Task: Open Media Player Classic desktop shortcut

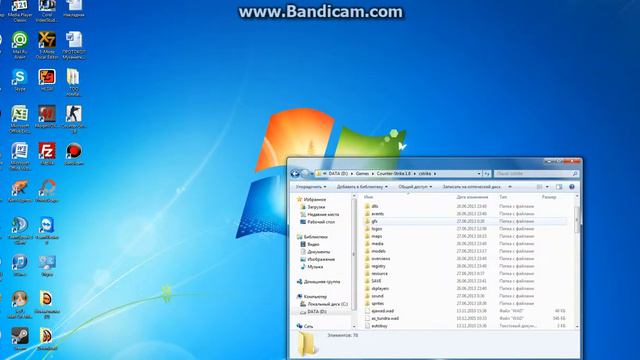Action: [x=19, y=10]
